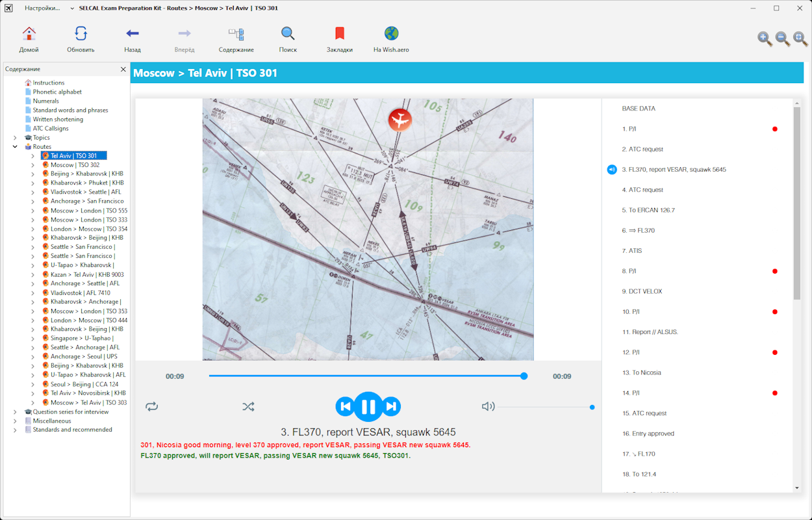
Task: Toggle shuffle playback icon
Action: [x=248, y=407]
